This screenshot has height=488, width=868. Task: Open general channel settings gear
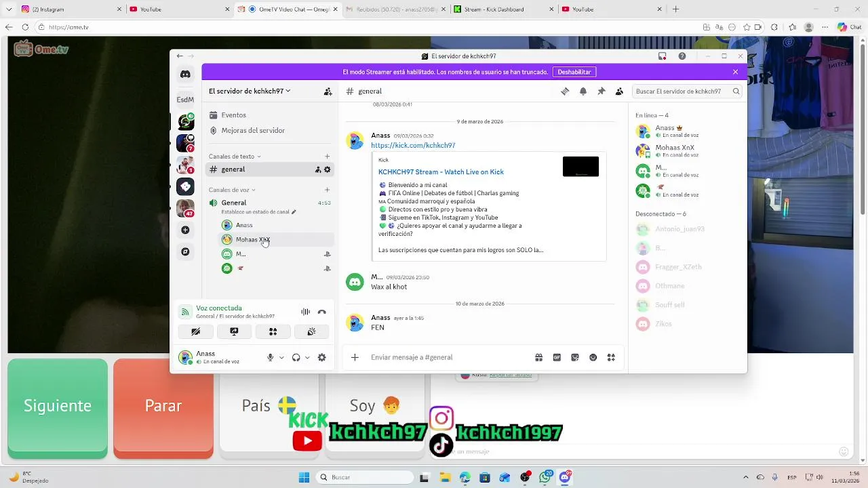(328, 169)
